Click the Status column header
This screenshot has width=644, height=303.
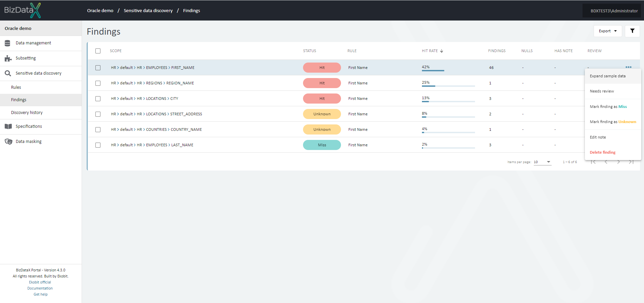tap(309, 51)
